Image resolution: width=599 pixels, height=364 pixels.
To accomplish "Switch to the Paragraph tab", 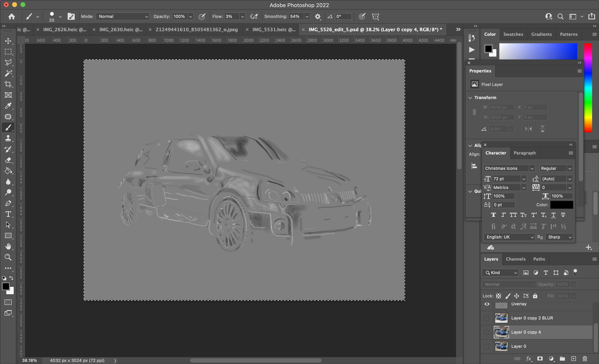I will 524,153.
